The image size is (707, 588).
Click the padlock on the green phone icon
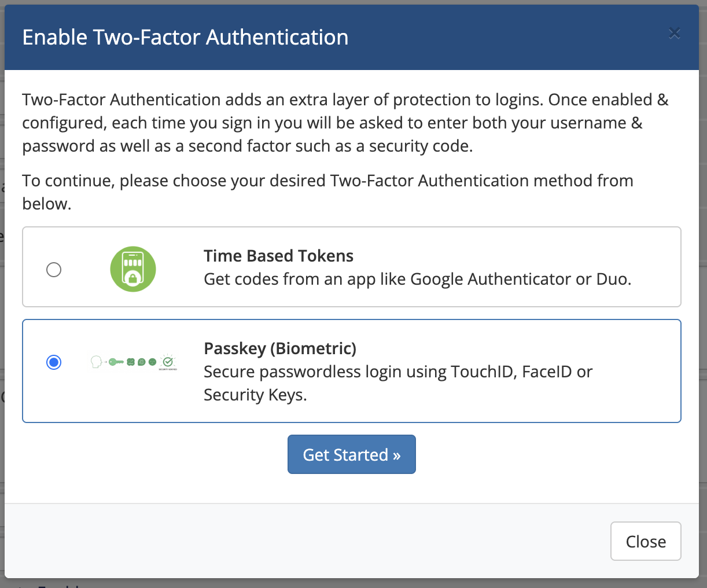133,279
